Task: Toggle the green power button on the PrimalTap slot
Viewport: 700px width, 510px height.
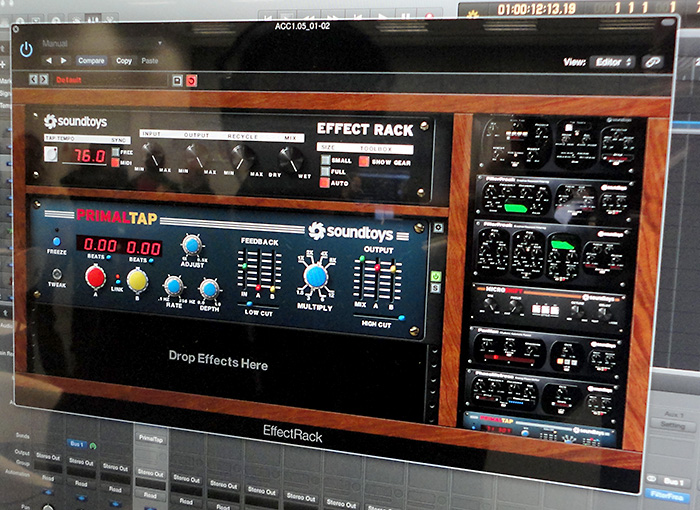Action: 436,276
